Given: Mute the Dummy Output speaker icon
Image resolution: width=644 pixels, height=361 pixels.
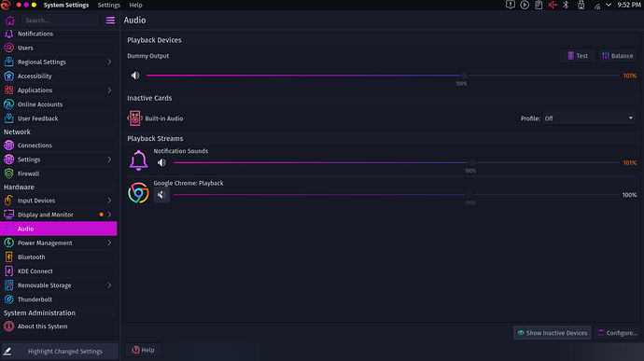Looking at the screenshot, I should coord(135,76).
